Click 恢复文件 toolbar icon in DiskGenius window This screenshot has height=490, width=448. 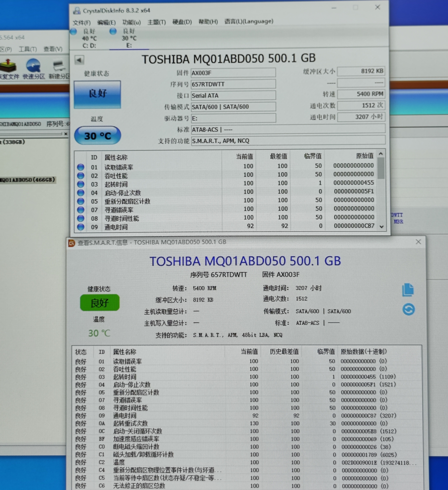9,69
